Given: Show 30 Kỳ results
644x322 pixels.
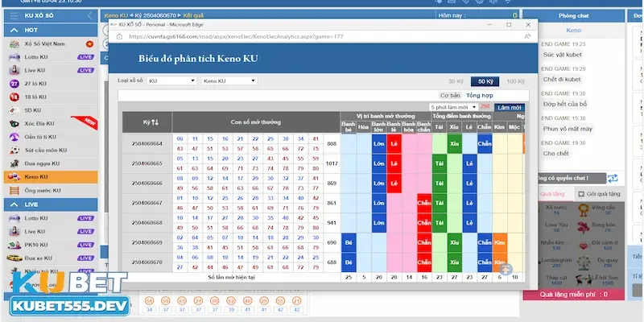Looking at the screenshot, I should click(456, 81).
